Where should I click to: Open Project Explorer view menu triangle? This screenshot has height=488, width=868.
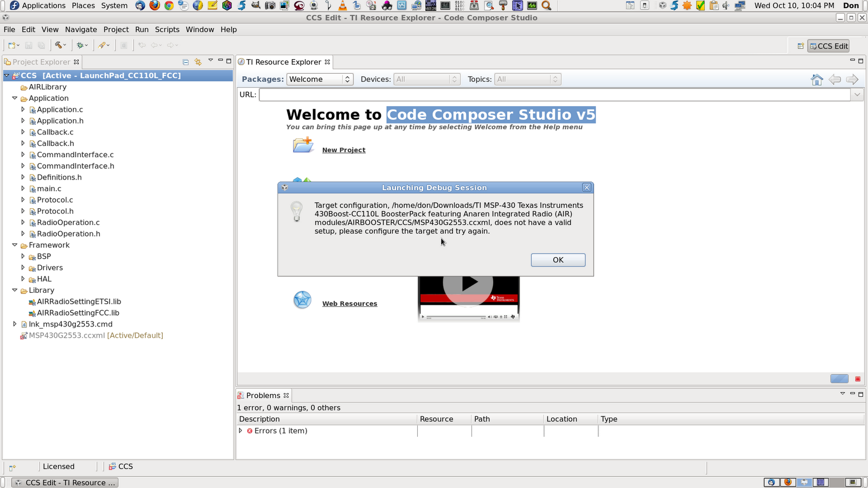click(x=210, y=60)
